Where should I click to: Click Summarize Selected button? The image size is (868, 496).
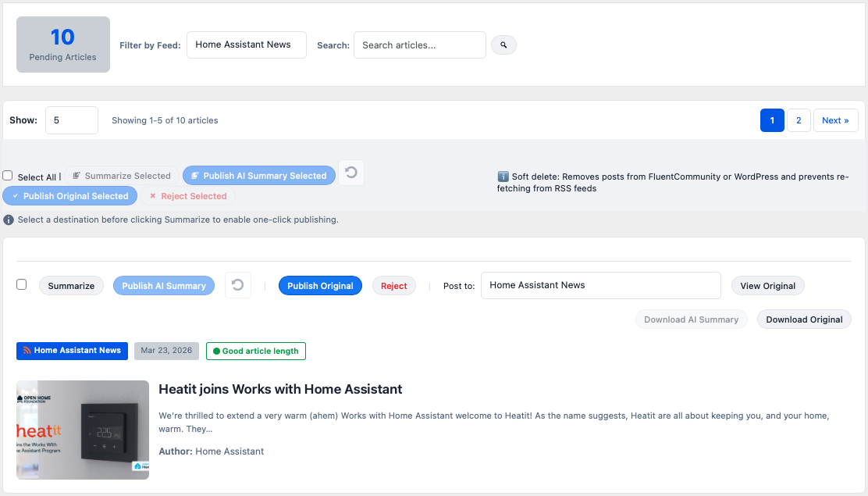[x=122, y=176]
